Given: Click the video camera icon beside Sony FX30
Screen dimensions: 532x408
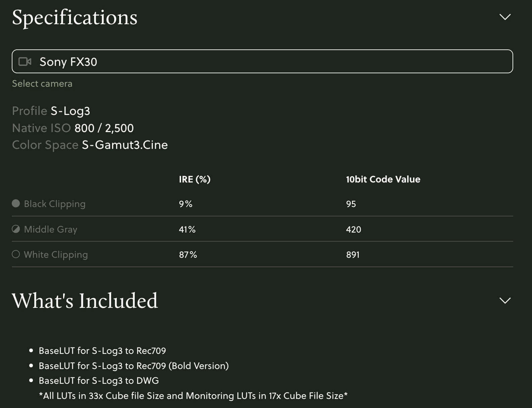Looking at the screenshot, I should click(25, 62).
